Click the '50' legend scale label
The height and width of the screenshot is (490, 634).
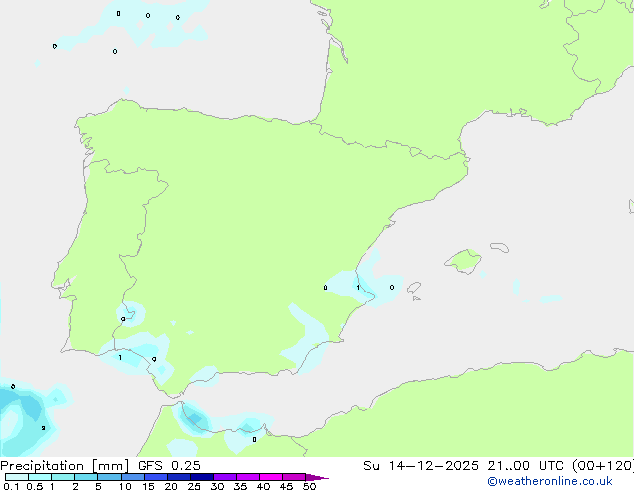[x=309, y=486]
